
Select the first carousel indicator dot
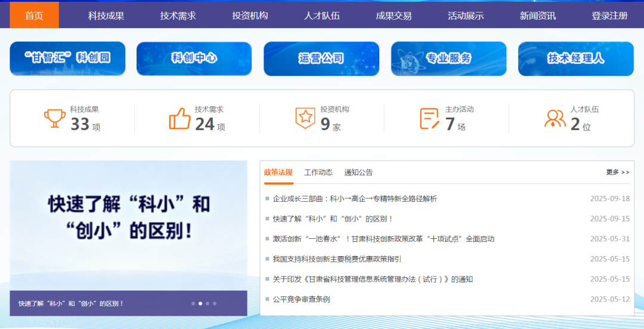click(193, 303)
